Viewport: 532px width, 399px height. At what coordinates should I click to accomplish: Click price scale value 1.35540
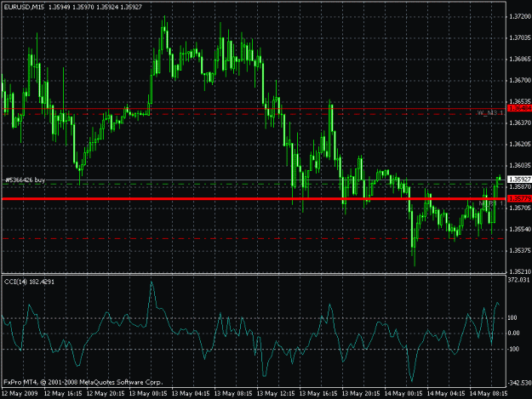click(520, 229)
